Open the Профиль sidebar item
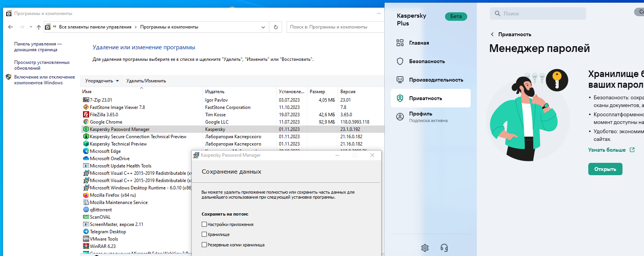 [431, 117]
